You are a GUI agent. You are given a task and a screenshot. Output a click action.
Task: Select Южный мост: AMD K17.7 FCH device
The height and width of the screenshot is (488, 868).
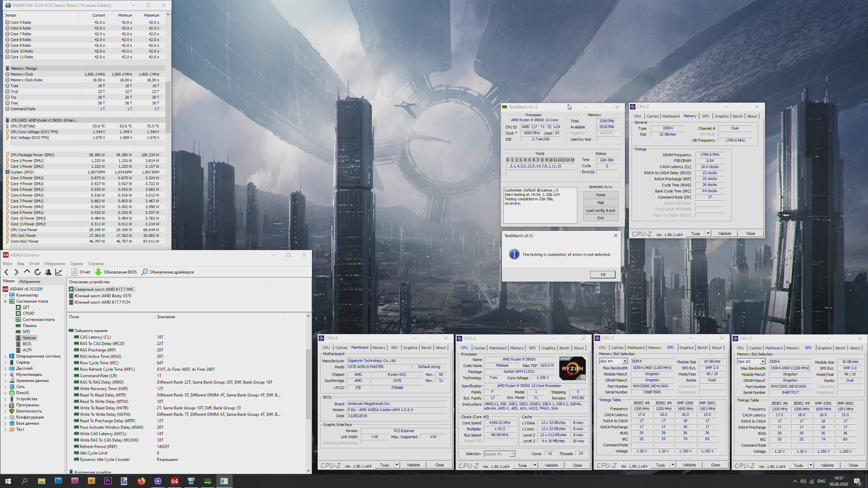100,302
